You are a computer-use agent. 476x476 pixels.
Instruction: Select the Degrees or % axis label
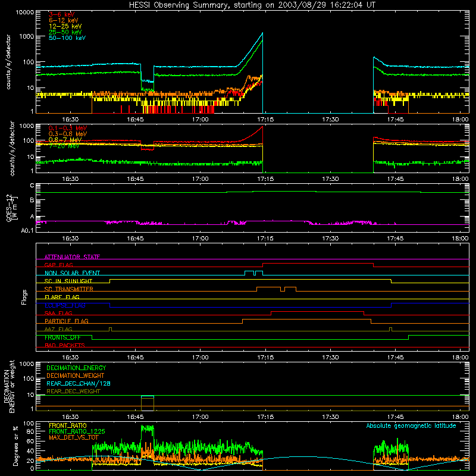pyautogui.click(x=15, y=446)
